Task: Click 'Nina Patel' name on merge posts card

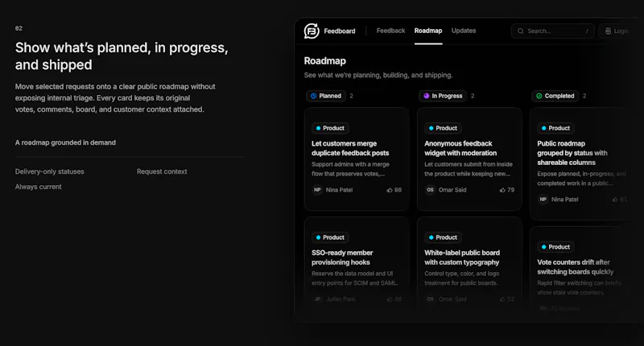Action: point(339,190)
